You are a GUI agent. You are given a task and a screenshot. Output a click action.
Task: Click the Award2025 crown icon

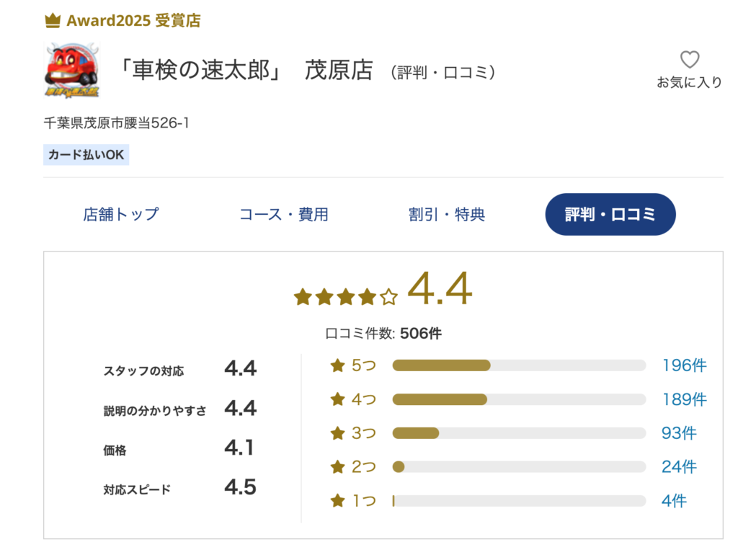(52, 21)
